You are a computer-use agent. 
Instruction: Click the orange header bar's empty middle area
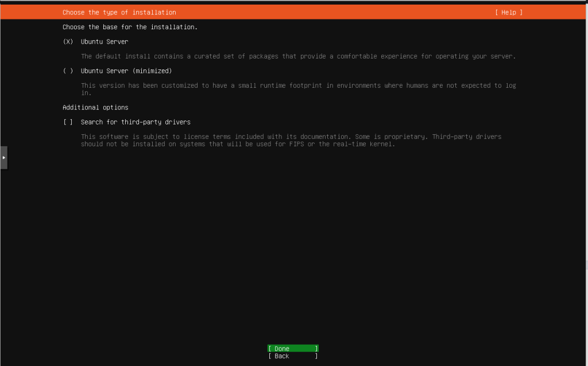pyautogui.click(x=333, y=13)
